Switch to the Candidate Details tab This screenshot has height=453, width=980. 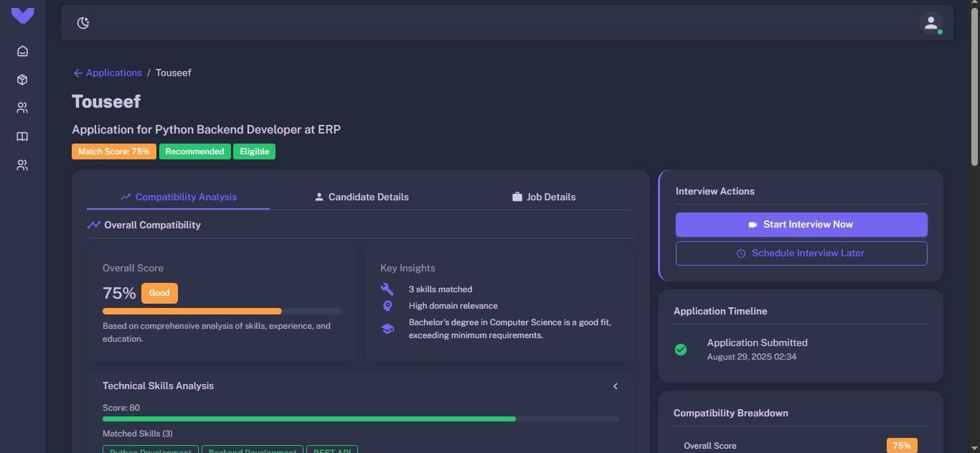[x=362, y=196]
